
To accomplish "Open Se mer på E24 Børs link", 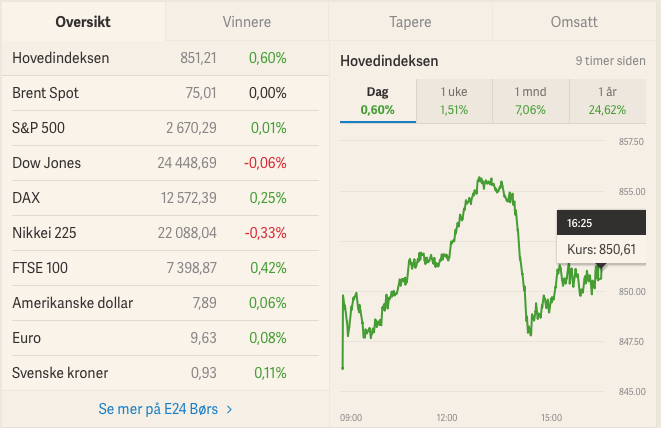I will pyautogui.click(x=165, y=409).
